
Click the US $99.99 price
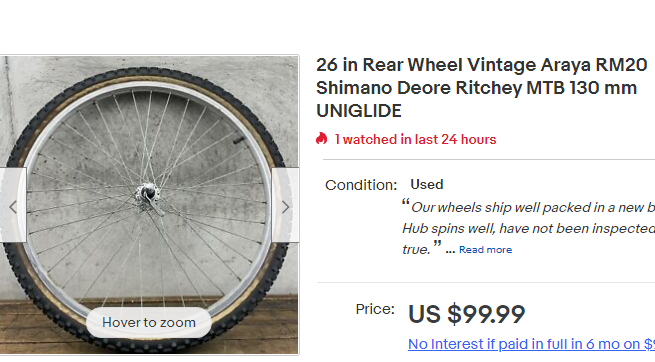click(466, 314)
